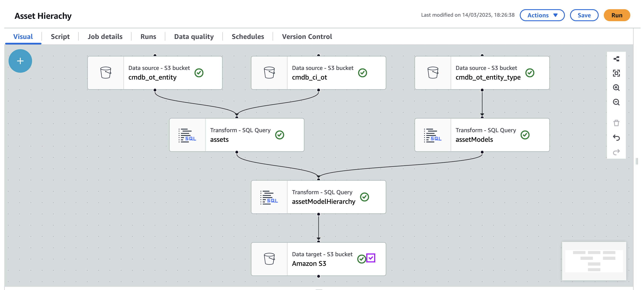This screenshot has height=290, width=644.
Task: Click the Save button
Action: (x=584, y=15)
